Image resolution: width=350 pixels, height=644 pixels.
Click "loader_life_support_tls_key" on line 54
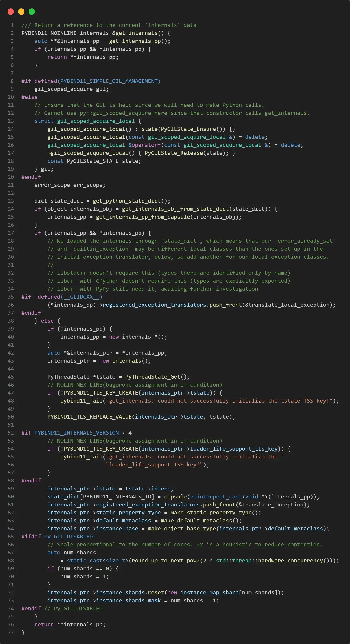[x=234, y=449]
